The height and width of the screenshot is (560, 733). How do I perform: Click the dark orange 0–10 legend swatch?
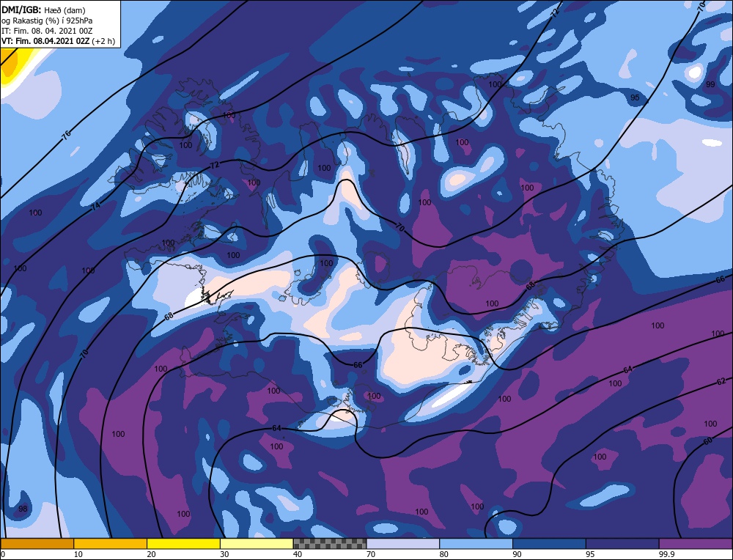click(37, 543)
